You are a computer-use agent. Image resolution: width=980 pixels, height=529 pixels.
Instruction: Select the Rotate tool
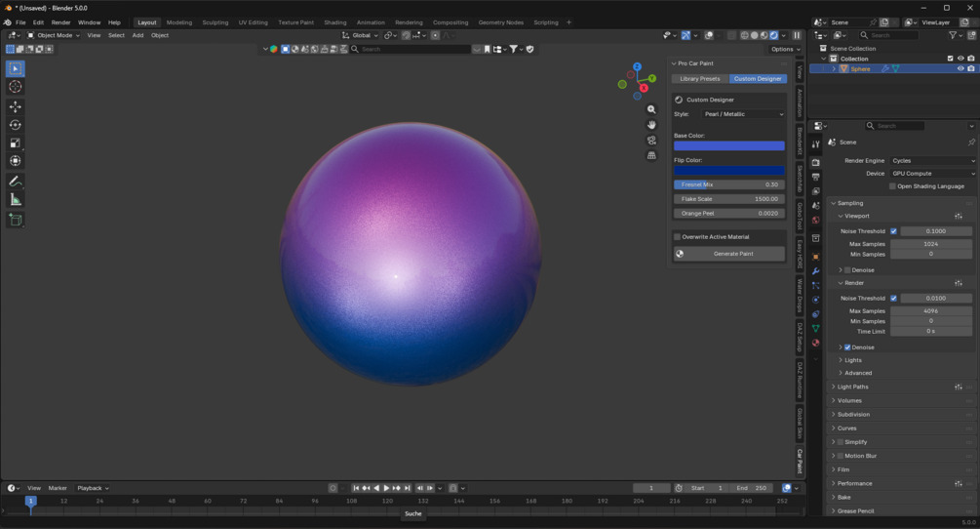click(16, 125)
